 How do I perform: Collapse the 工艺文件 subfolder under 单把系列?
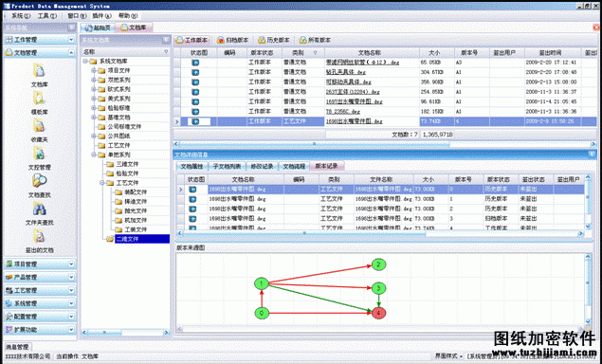click(102, 183)
